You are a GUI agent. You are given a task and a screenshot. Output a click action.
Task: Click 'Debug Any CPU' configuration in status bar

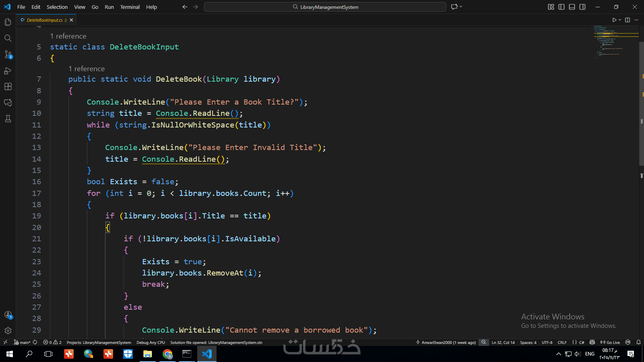coord(151,342)
